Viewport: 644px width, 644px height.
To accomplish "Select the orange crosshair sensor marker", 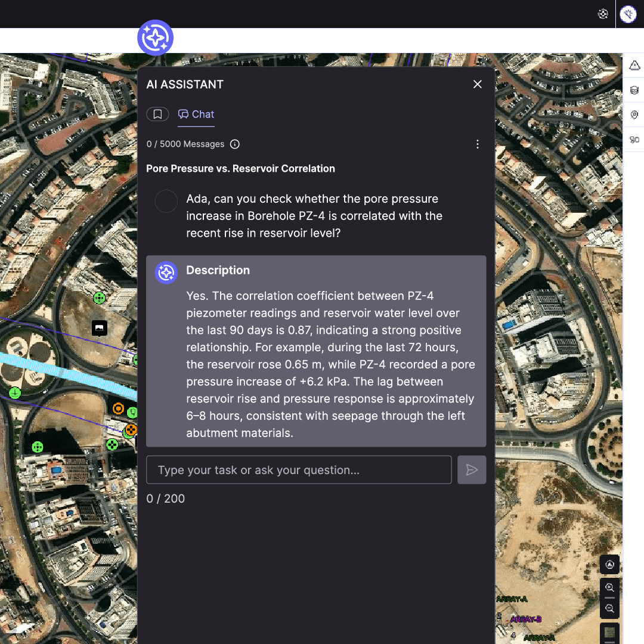I will click(131, 430).
